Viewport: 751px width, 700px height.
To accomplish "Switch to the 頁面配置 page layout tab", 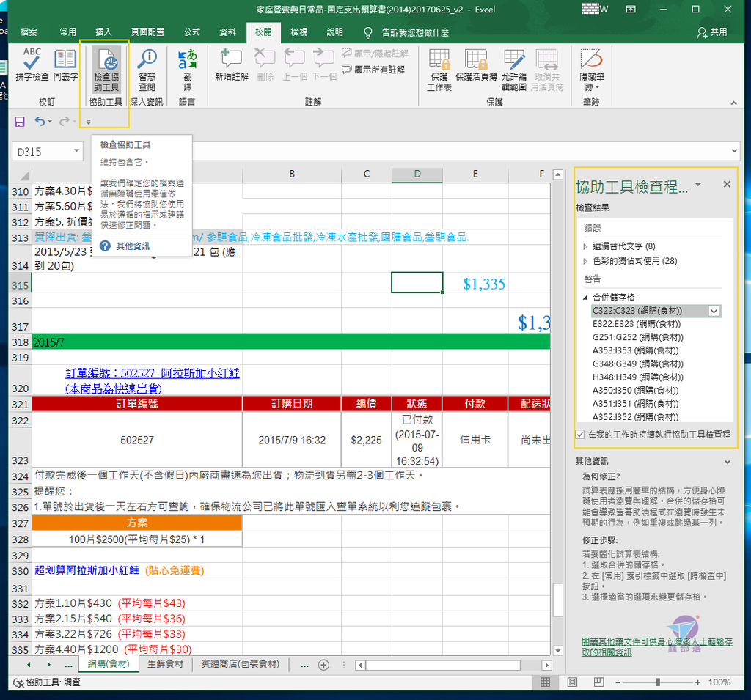I will pyautogui.click(x=147, y=32).
